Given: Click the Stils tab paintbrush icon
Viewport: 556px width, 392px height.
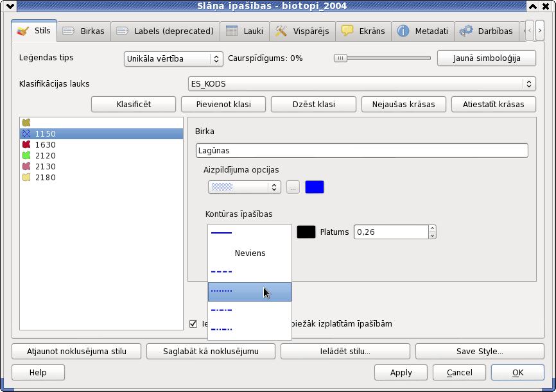Looking at the screenshot, I should [23, 31].
